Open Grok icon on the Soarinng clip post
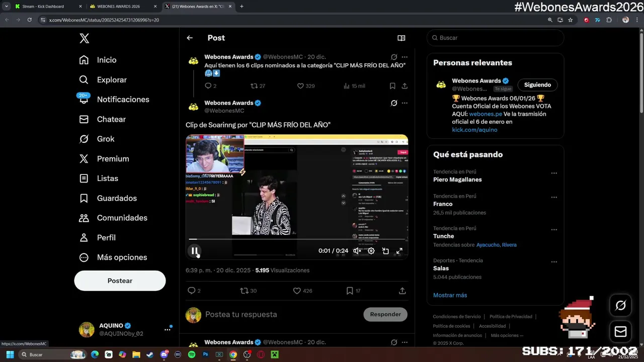Viewport: 644px width, 362px height. pos(394,103)
